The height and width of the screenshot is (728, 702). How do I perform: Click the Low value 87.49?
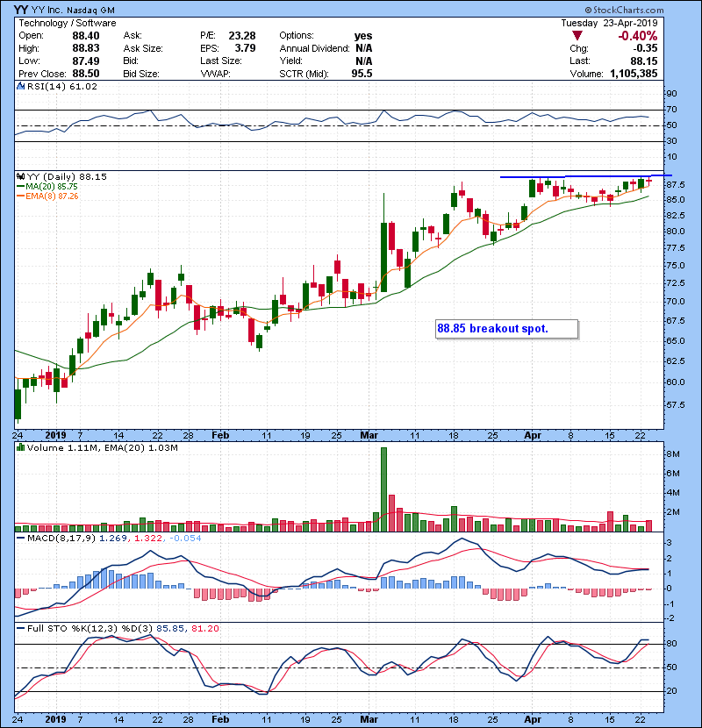pyautogui.click(x=86, y=61)
